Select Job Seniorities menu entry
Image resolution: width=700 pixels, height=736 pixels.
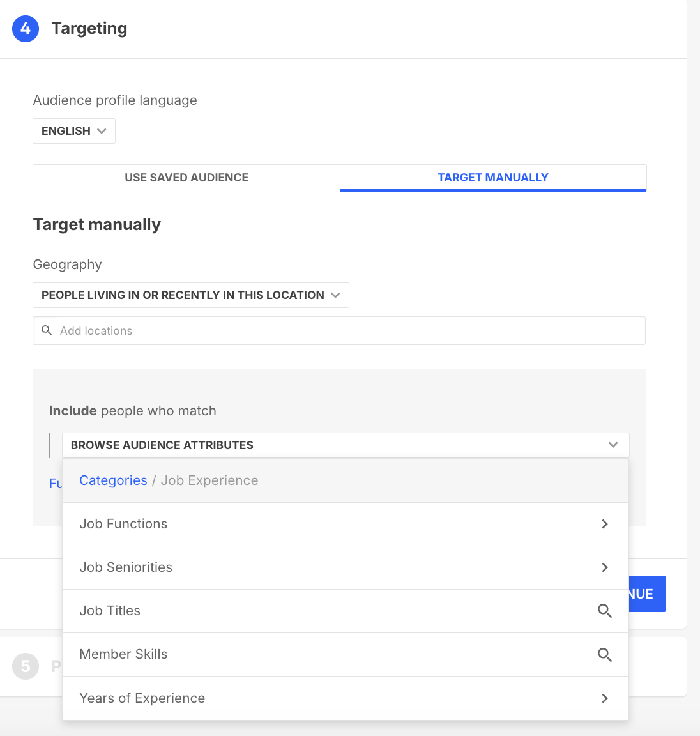[346, 567]
